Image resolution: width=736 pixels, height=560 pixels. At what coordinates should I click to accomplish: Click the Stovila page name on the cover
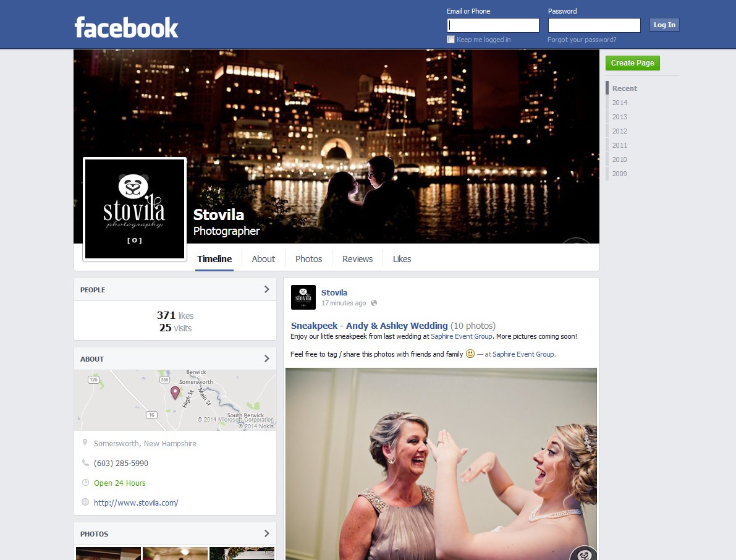(219, 214)
